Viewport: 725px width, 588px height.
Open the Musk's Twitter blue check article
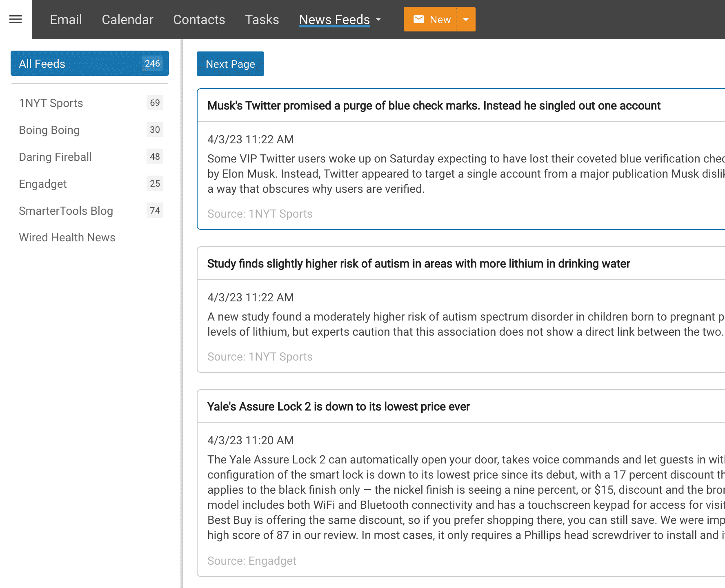pyautogui.click(x=434, y=106)
